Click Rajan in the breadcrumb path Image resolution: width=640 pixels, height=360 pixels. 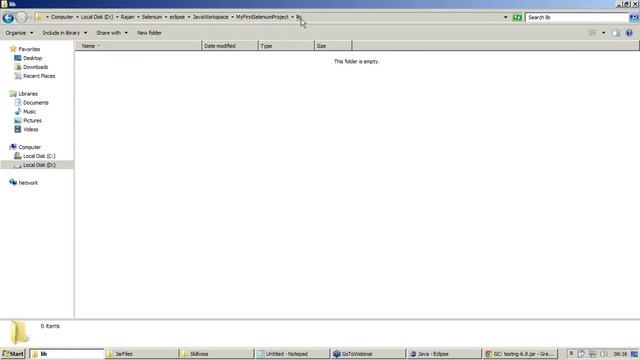(x=127, y=17)
